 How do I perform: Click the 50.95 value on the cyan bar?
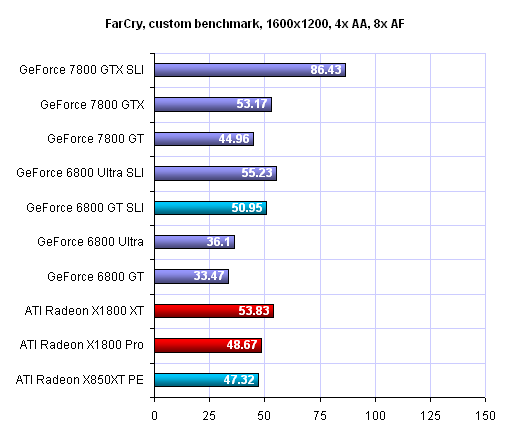pyautogui.click(x=247, y=208)
